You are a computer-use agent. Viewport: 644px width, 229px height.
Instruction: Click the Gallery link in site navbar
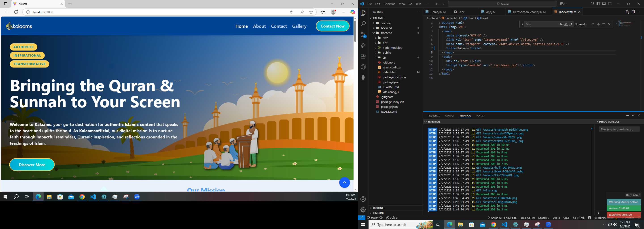[299, 26]
